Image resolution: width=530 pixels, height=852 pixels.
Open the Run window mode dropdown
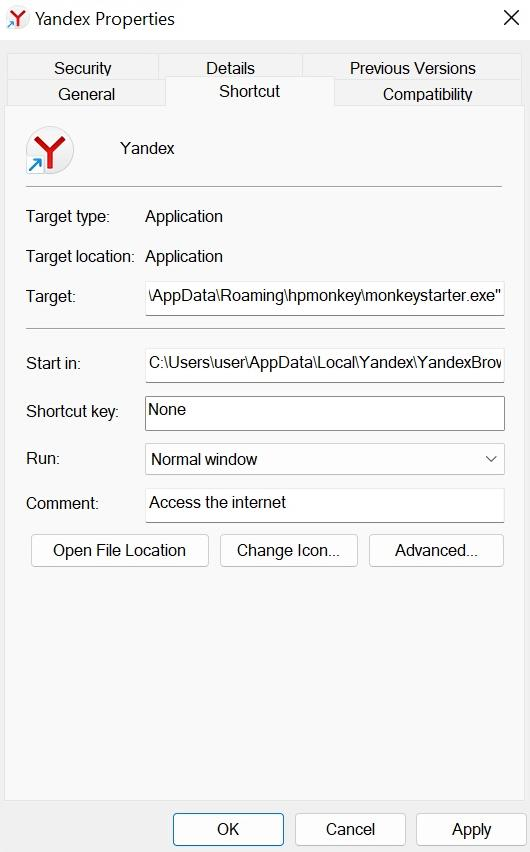[x=325, y=459]
